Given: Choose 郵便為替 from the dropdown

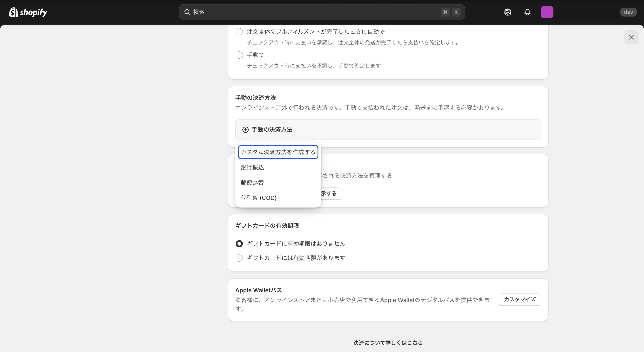Looking at the screenshot, I should click(x=252, y=182).
